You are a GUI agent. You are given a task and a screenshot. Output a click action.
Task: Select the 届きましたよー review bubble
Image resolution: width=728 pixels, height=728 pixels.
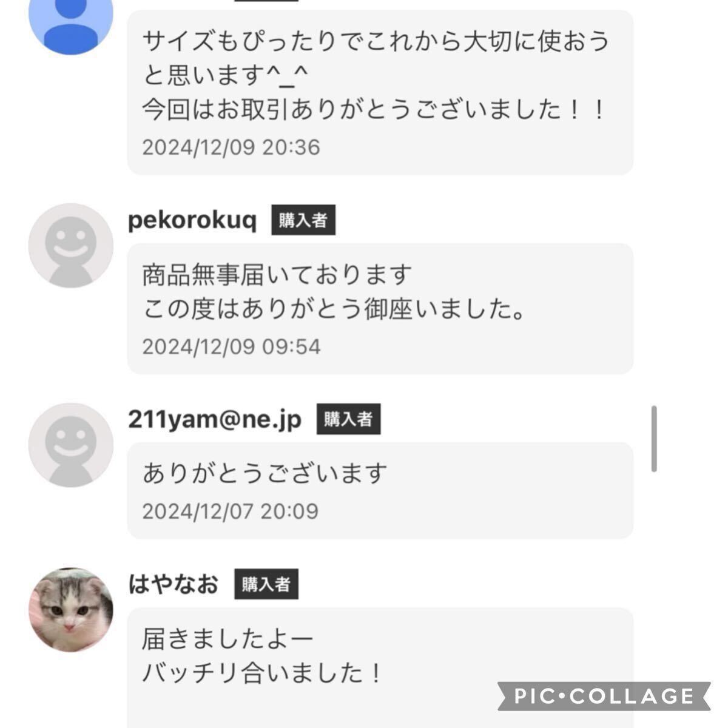(x=380, y=667)
